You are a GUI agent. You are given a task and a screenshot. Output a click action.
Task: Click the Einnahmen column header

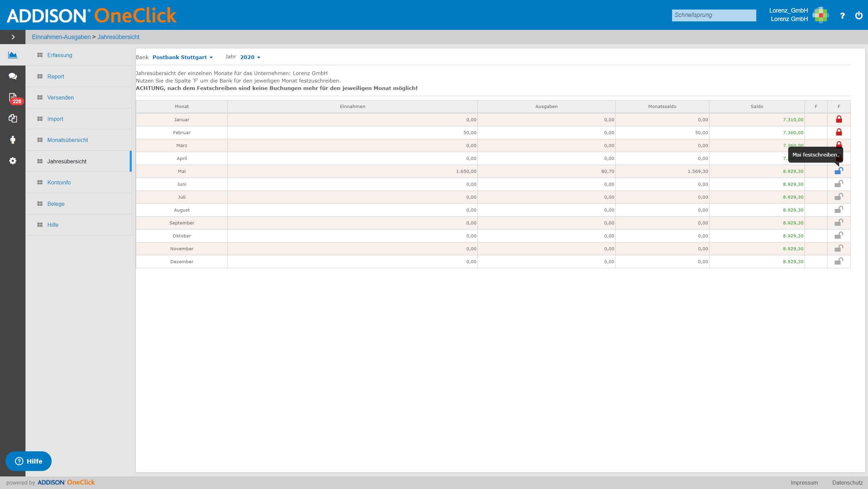tap(352, 106)
